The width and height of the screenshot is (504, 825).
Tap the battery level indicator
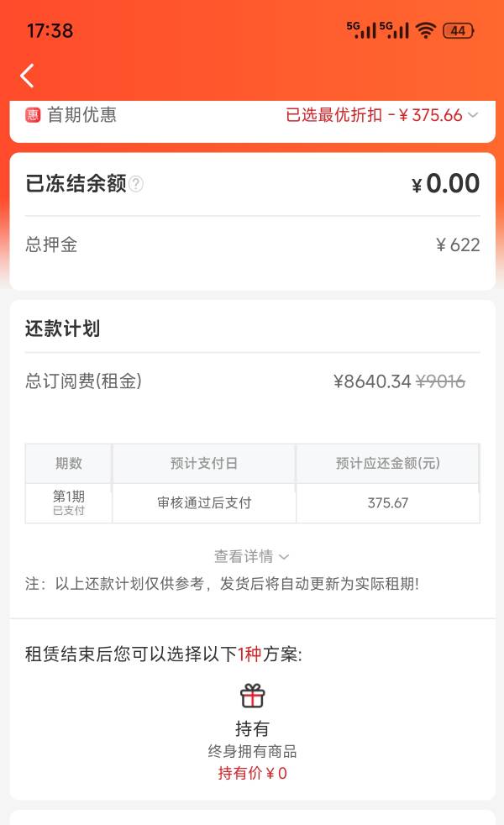click(459, 30)
